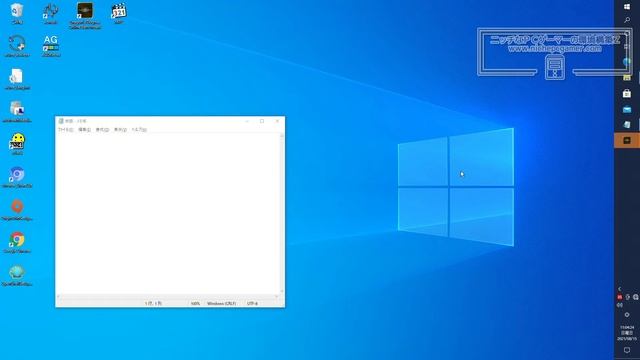
Task: Open the taskbar clock and date
Action: pos(627,333)
